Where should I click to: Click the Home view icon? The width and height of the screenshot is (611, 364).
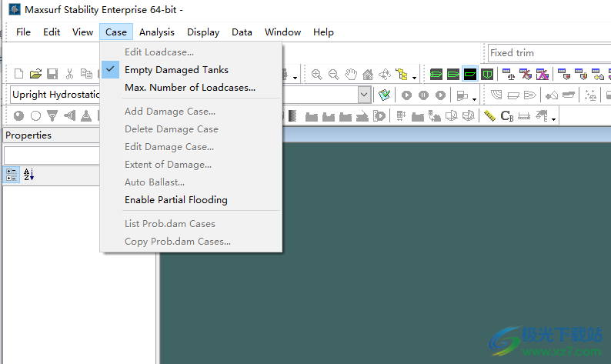pyautogui.click(x=368, y=74)
